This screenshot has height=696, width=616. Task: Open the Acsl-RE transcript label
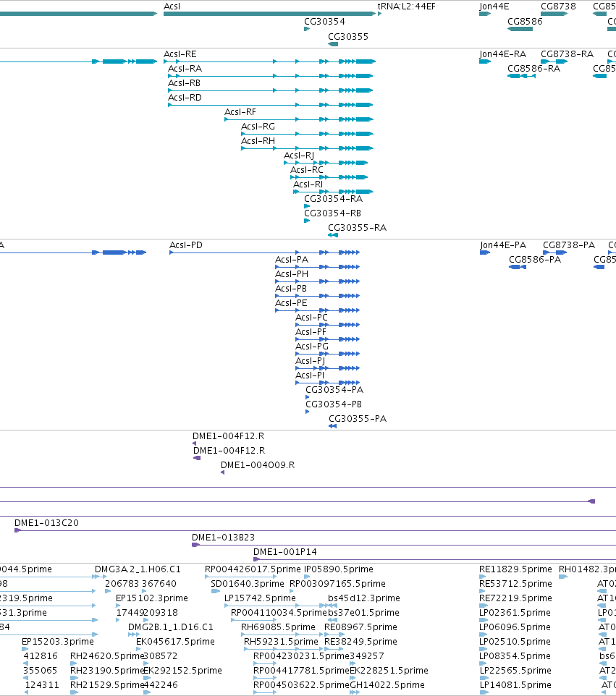[180, 54]
